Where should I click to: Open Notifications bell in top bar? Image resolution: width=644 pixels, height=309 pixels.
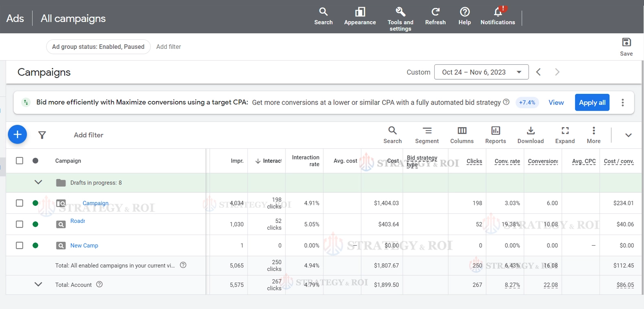498,16
